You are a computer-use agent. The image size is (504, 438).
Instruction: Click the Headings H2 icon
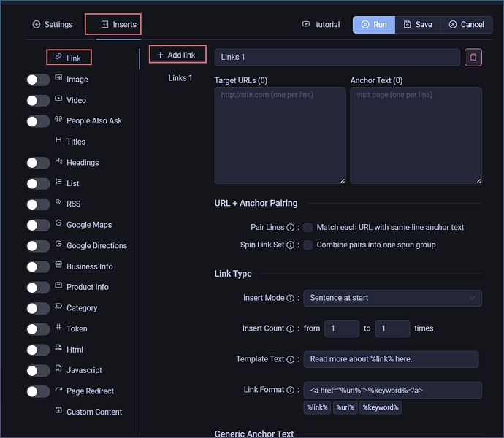pyautogui.click(x=58, y=161)
